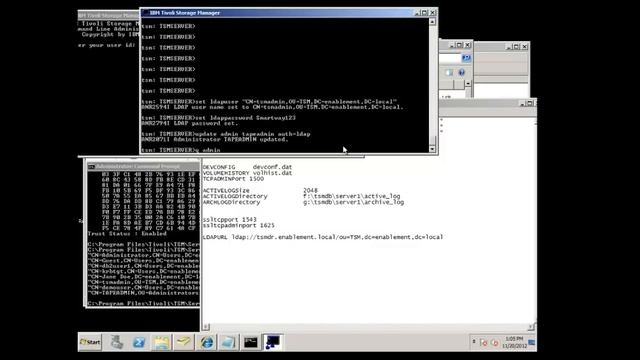The height and width of the screenshot is (360, 640).
Task: Click the 'ssltcpport 1543' line in Notepad
Action: [x=230, y=220]
